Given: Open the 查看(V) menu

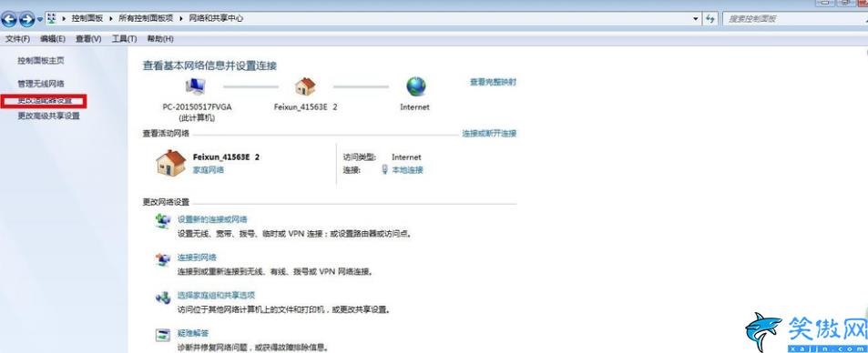Looking at the screenshot, I should tap(88, 39).
